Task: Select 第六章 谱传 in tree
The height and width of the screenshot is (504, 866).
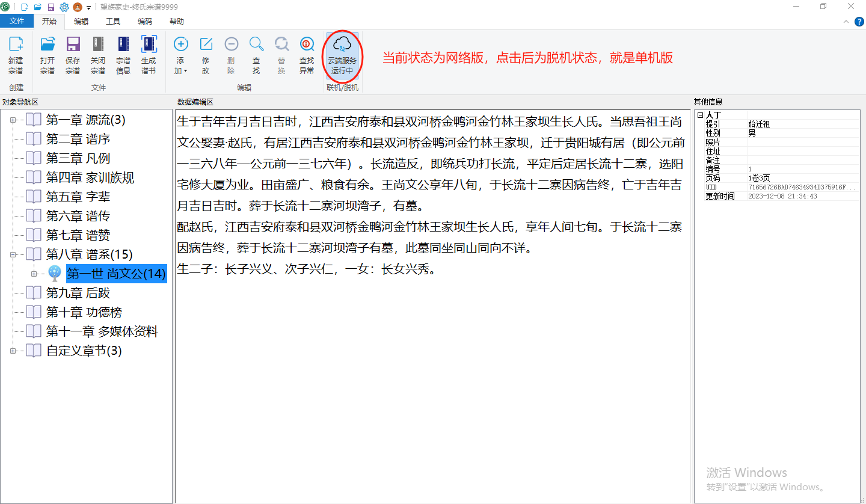Action: click(78, 217)
